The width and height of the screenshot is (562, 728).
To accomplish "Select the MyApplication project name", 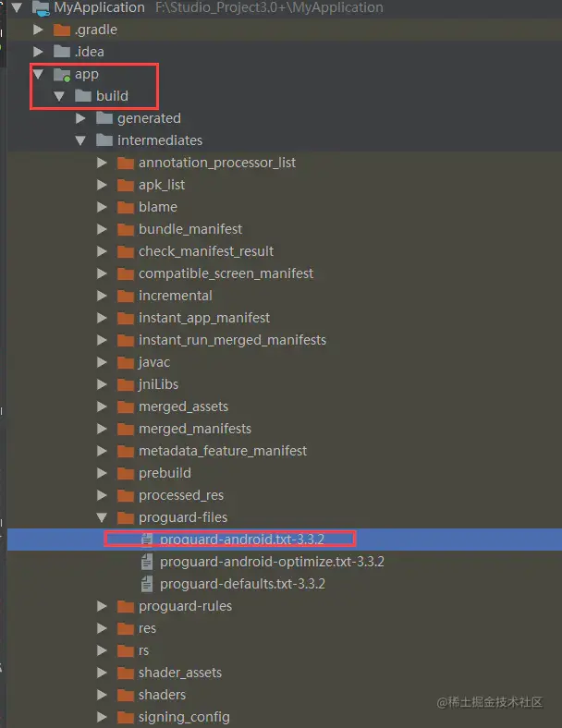I will tap(100, 7).
